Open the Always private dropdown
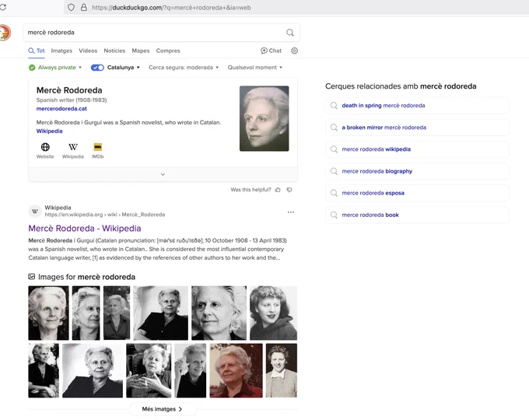The height and width of the screenshot is (420, 529). click(59, 68)
